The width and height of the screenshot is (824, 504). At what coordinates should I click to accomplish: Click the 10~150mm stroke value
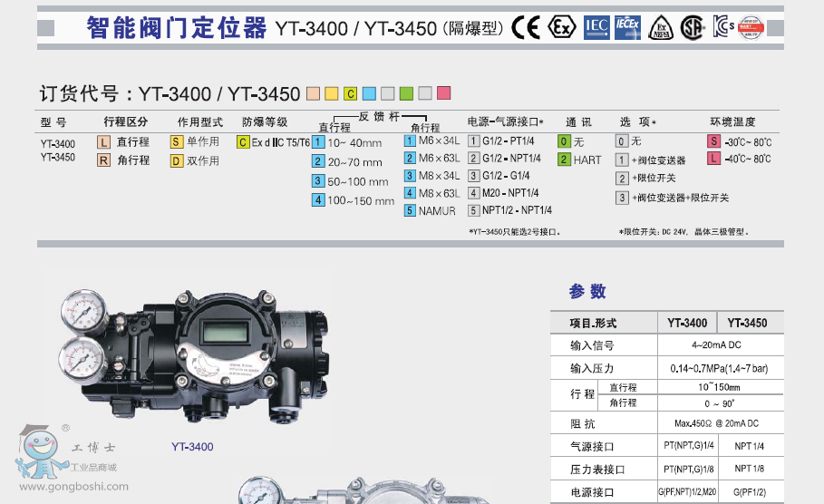(x=720, y=387)
